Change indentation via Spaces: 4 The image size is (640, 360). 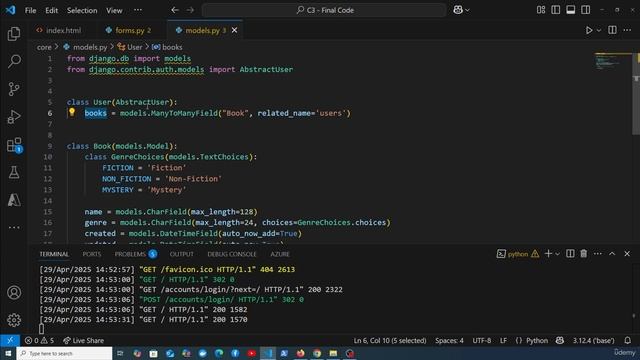[449, 340]
